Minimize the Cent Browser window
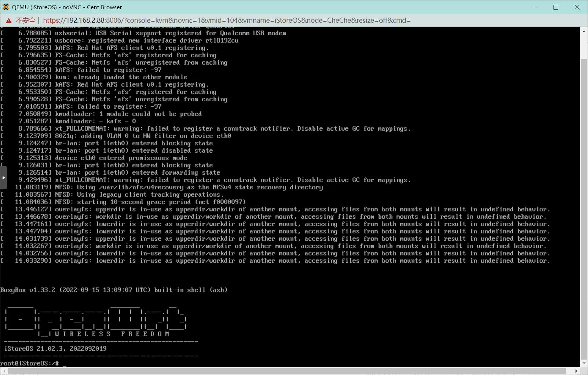Screen dimensions: 588x375 (x=535, y=7)
